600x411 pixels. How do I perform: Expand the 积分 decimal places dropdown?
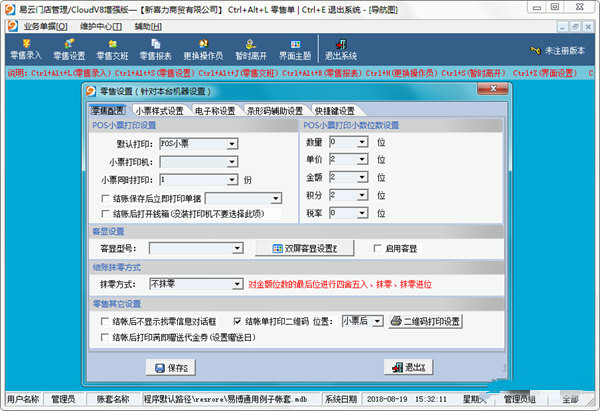click(x=362, y=195)
